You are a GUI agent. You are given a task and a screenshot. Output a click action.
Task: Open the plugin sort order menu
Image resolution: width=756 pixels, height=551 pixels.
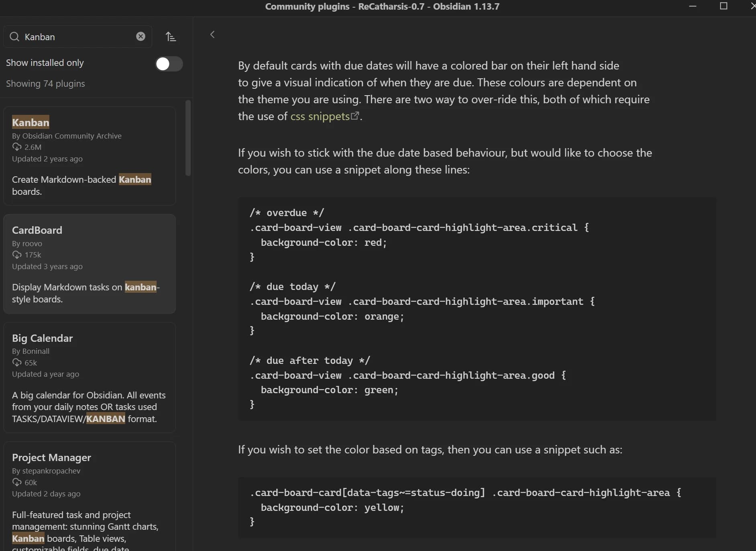coord(171,37)
